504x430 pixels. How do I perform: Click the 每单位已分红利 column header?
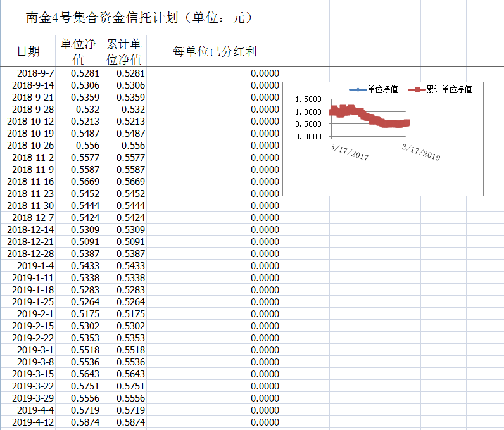[x=215, y=51]
